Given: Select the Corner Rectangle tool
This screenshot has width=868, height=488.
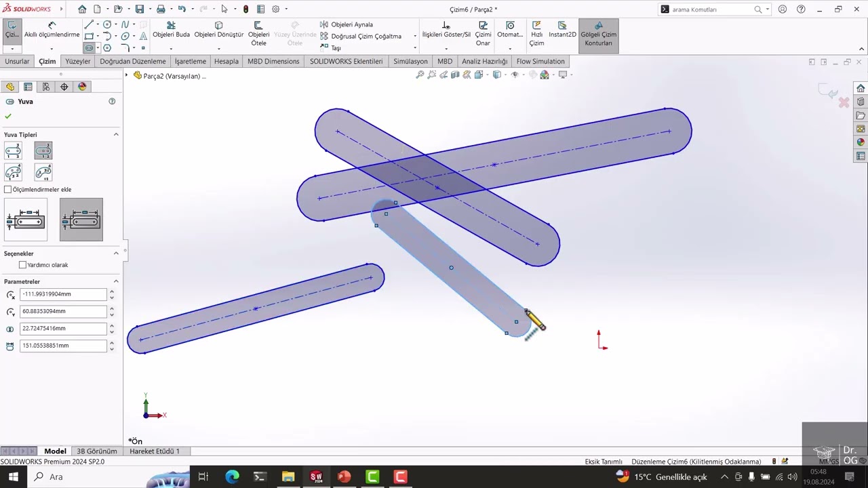Looking at the screenshot, I should (89, 36).
